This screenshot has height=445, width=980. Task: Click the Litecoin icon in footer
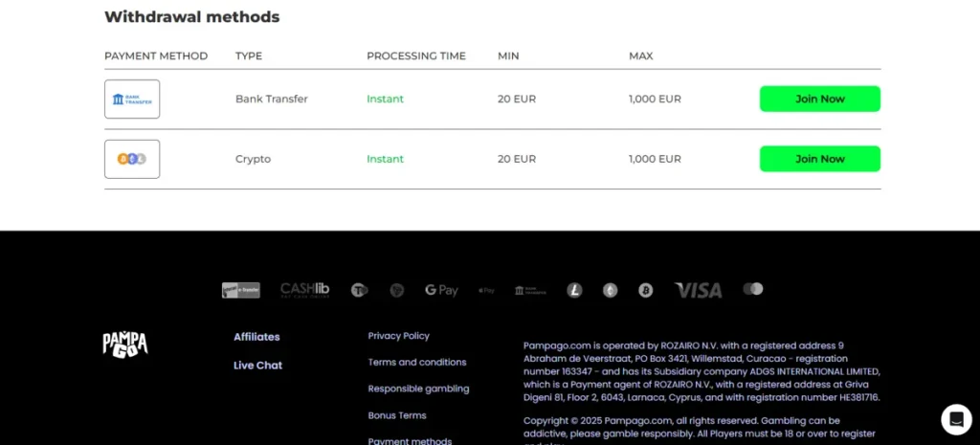(574, 290)
